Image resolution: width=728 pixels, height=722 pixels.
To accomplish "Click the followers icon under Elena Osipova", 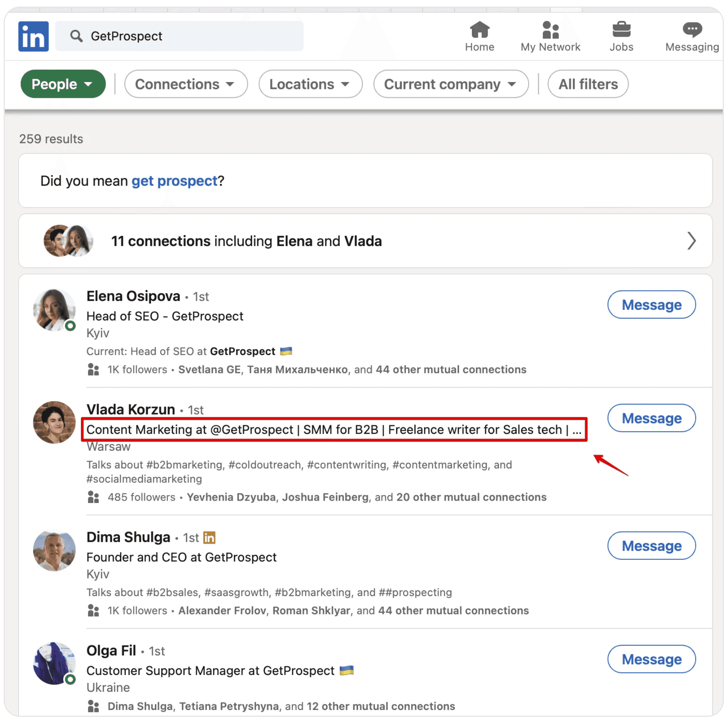I will point(93,369).
